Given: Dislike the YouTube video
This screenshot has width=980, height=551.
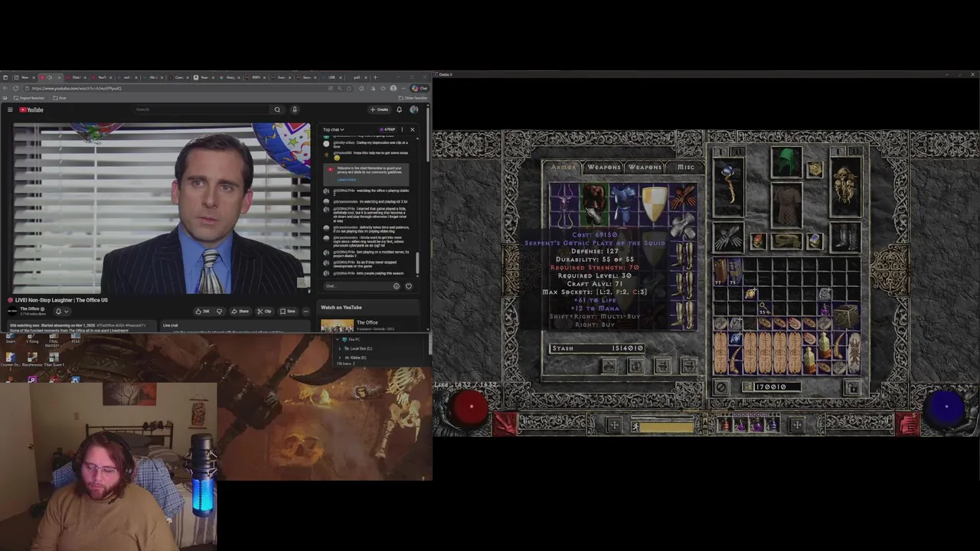Looking at the screenshot, I should [219, 311].
